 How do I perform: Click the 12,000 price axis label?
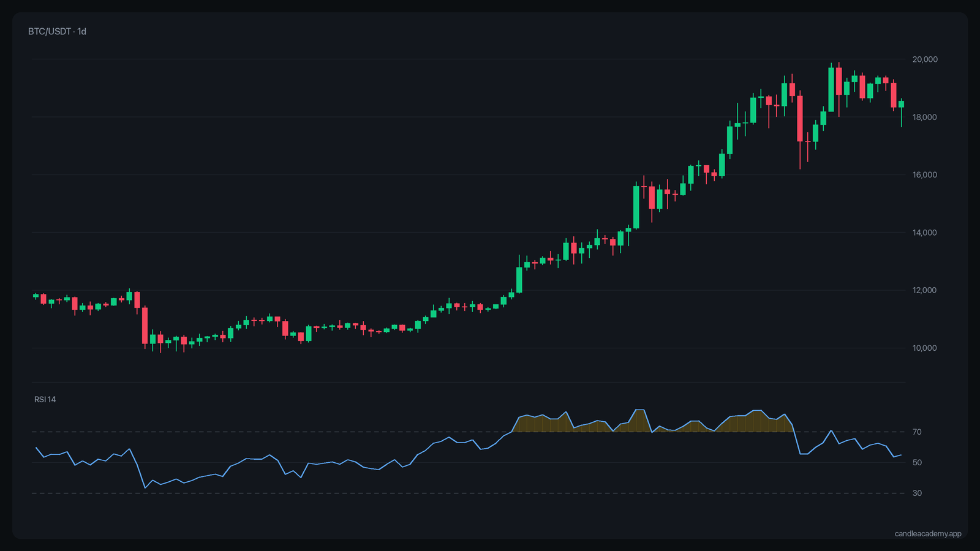click(925, 290)
